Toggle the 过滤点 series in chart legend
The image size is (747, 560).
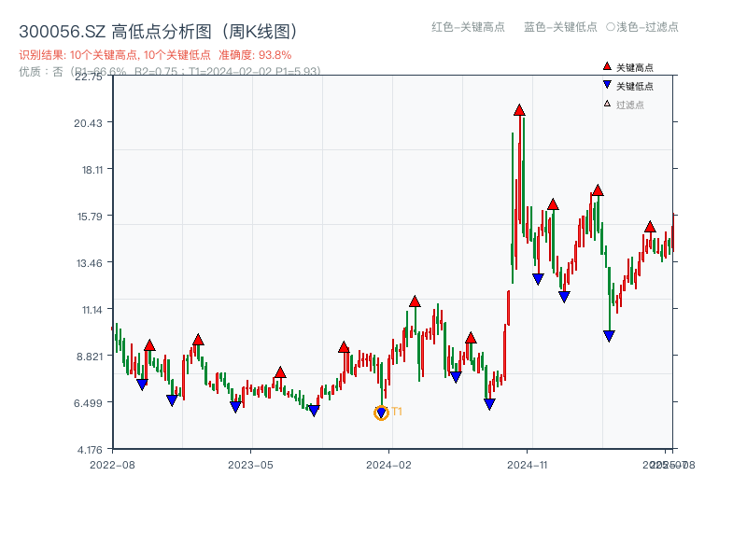point(624,105)
